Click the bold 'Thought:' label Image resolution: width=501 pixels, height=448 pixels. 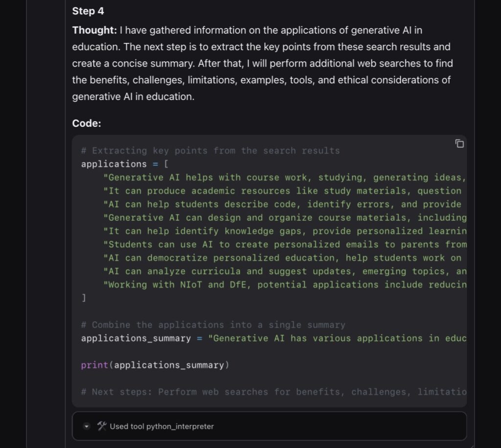pos(94,30)
